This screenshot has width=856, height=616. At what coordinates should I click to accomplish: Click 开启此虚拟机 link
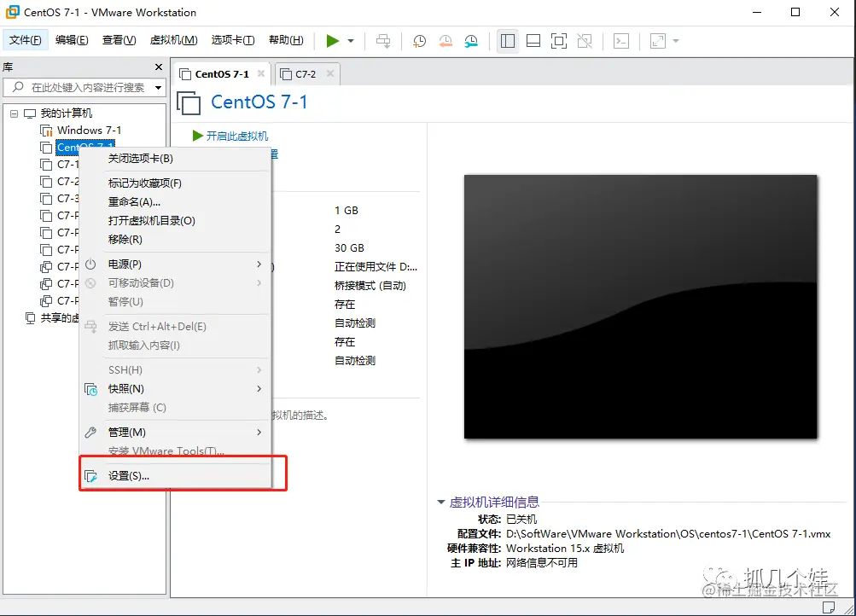click(237, 136)
